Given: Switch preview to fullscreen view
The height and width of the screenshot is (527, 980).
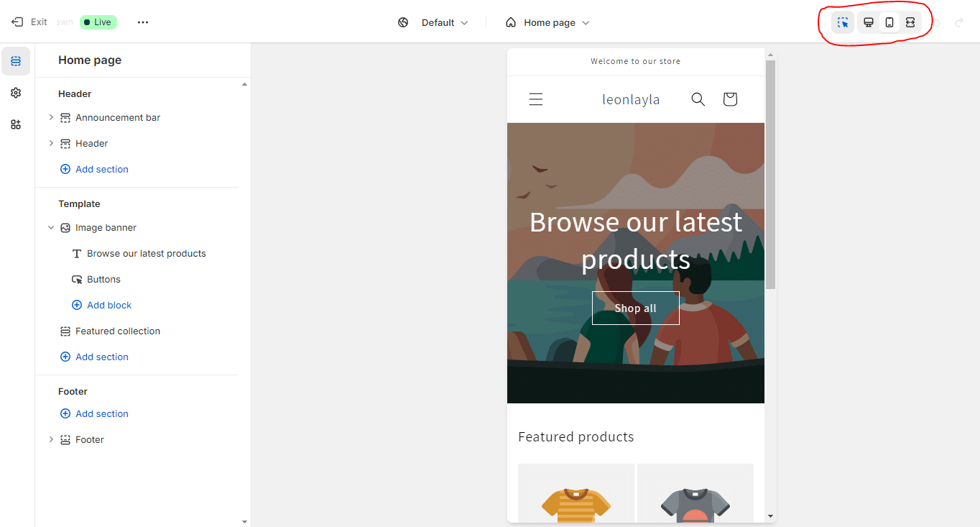Looking at the screenshot, I should tap(910, 22).
